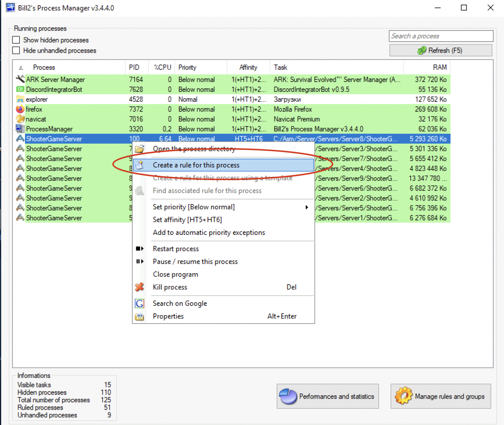
Task: Choose Set affinity [HT5+HT6] menu entry
Action: pos(187,220)
